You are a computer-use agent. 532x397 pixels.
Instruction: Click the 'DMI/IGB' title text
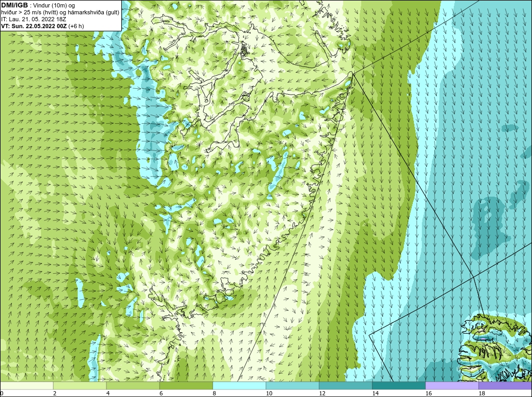(14, 5)
